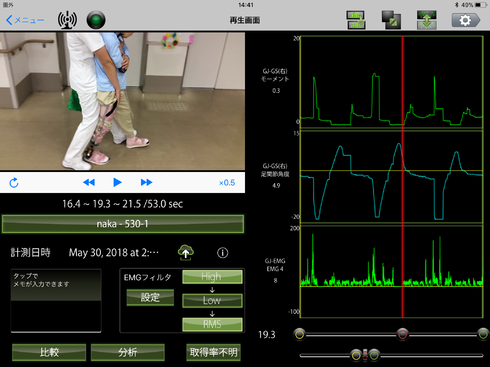This screenshot has width=490, height=367.
Task: Tap the right green zoom handle
Action: point(374,355)
